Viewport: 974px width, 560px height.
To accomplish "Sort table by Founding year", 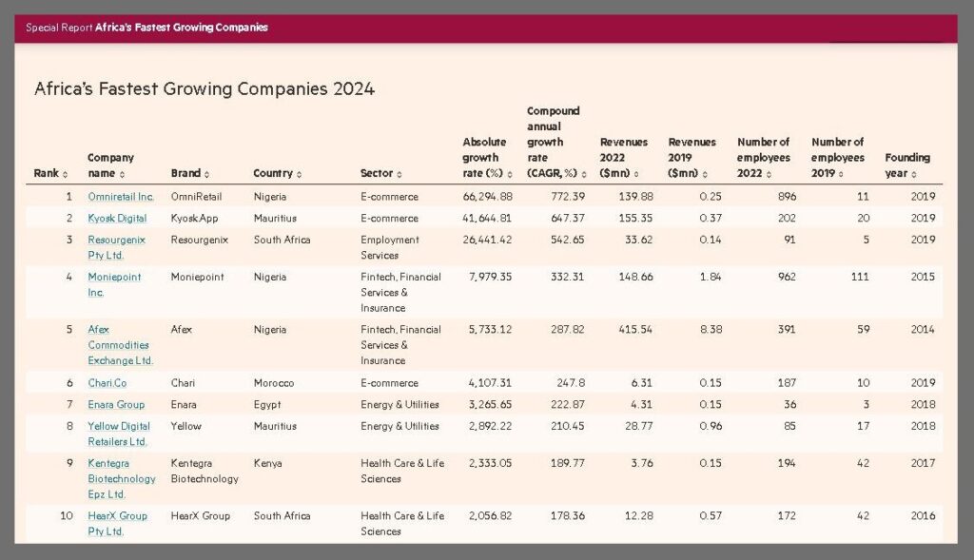I will point(914,174).
